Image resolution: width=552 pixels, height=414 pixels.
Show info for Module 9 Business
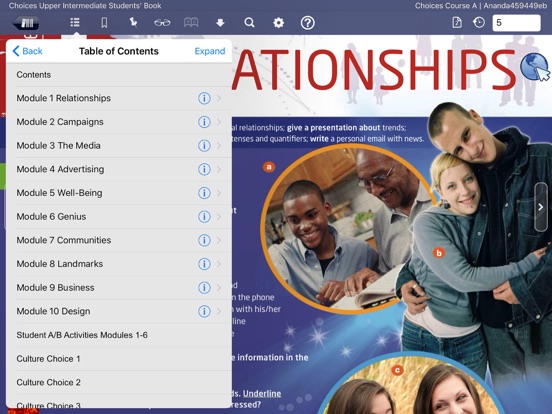[x=204, y=288]
